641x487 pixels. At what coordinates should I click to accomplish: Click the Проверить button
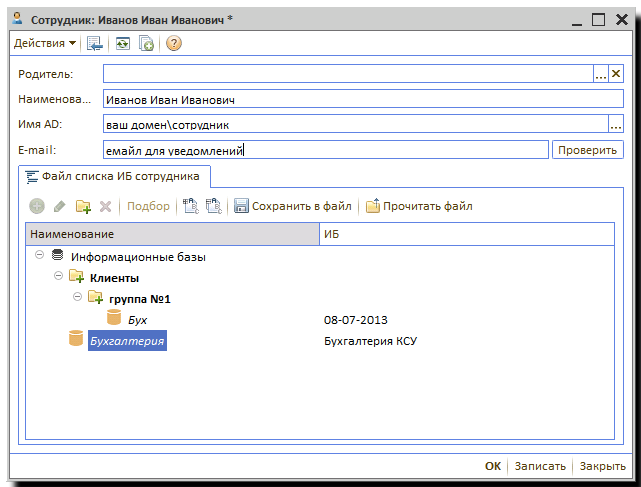click(588, 150)
